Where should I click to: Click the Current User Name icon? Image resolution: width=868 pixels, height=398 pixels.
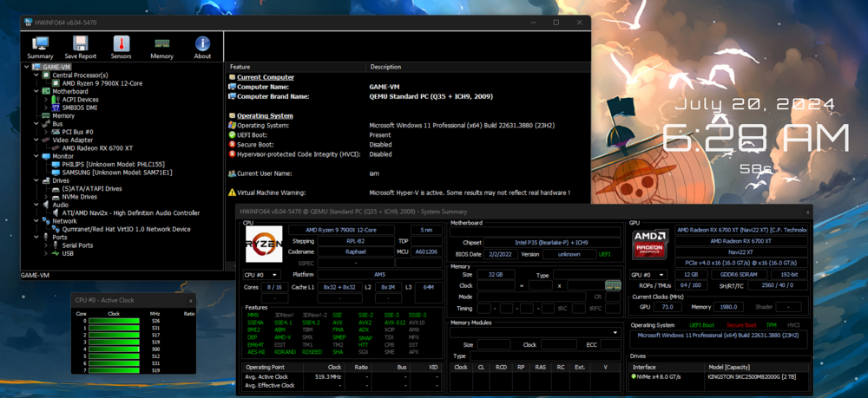pos(232,173)
